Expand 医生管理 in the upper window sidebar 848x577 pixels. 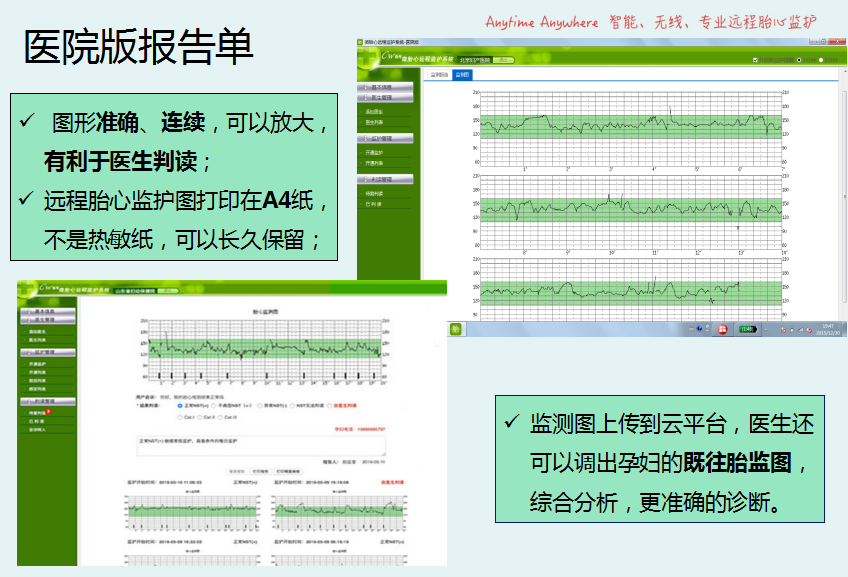tap(385, 97)
